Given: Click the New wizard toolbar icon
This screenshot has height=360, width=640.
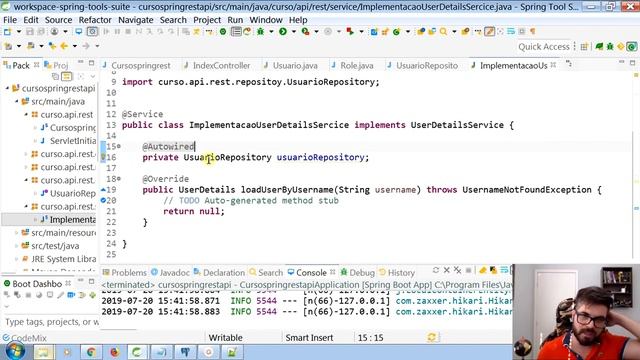Looking at the screenshot, I should point(7,31).
